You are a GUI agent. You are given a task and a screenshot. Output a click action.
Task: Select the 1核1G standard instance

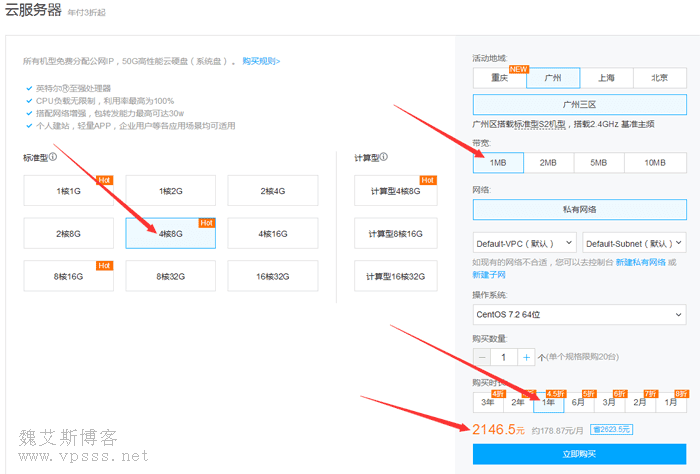coord(69,190)
